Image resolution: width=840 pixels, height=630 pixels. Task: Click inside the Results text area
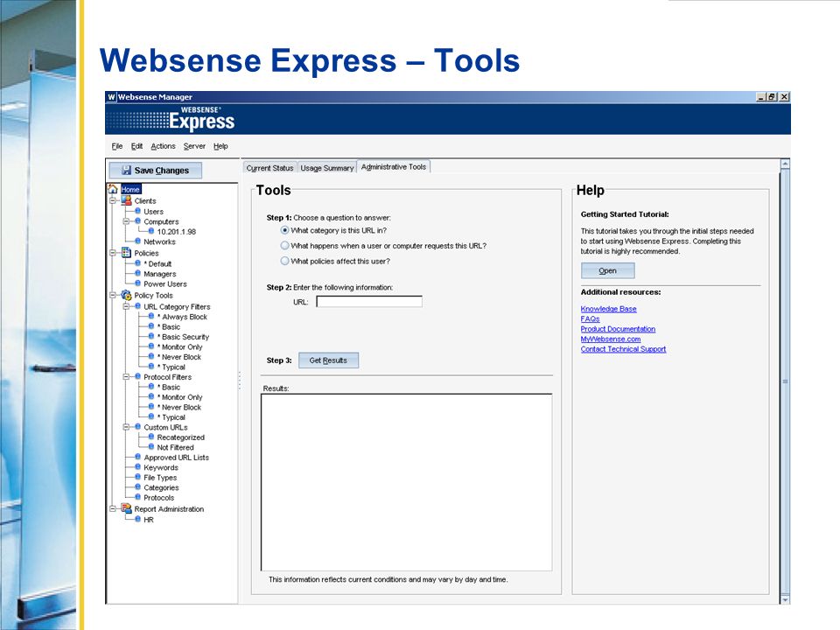coord(406,483)
